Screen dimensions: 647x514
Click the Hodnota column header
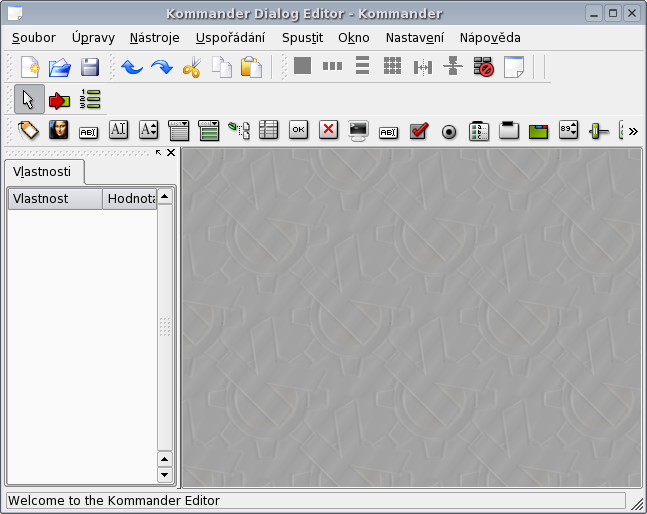point(130,199)
